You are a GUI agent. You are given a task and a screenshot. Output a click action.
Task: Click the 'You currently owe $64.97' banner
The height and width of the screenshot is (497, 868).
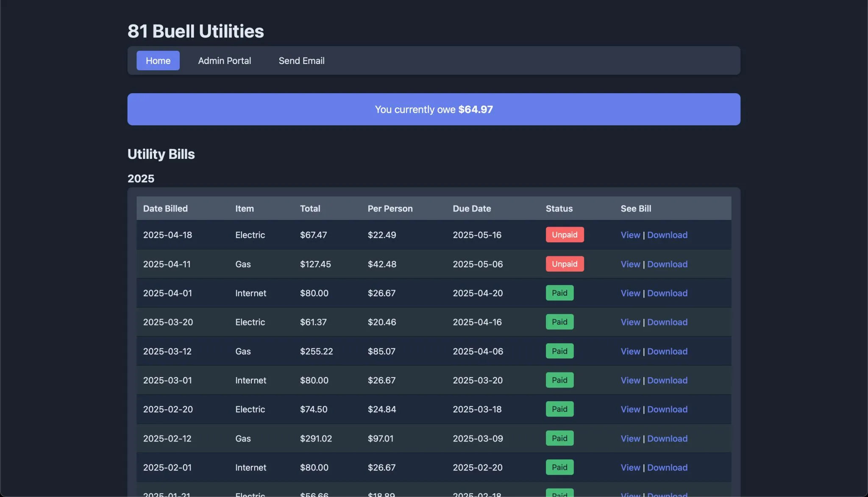[x=434, y=109]
